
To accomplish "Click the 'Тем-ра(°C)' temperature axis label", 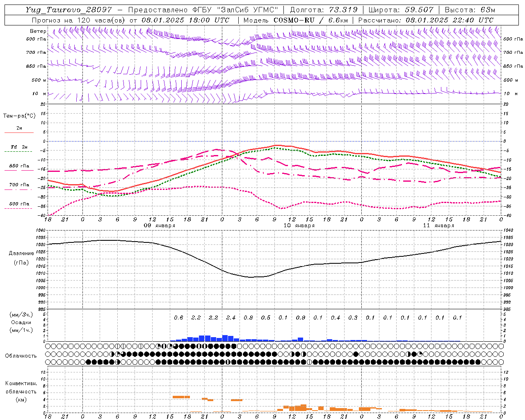I will (19, 116).
